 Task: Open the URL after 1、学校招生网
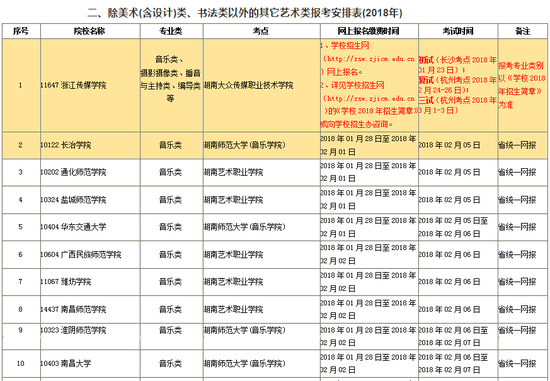click(x=369, y=59)
